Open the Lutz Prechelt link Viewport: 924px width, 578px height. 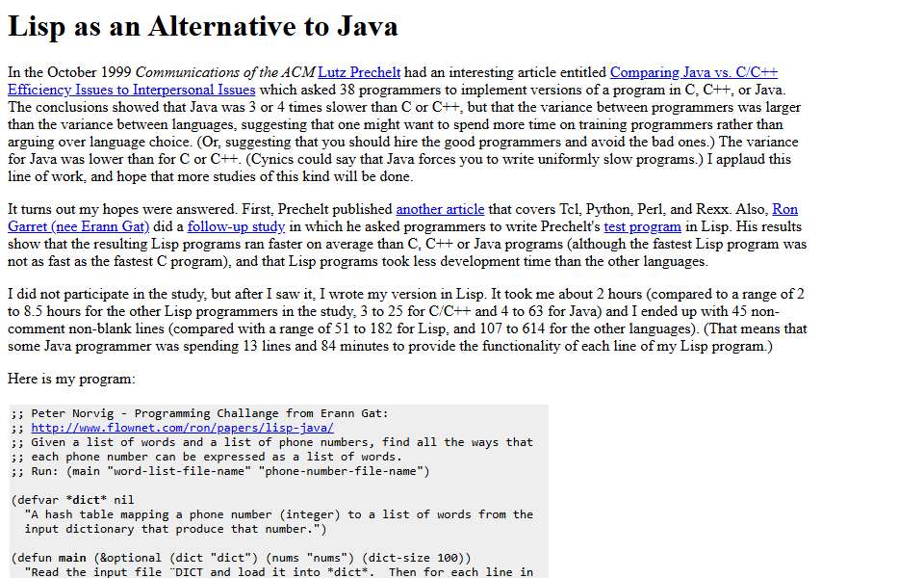(x=359, y=72)
